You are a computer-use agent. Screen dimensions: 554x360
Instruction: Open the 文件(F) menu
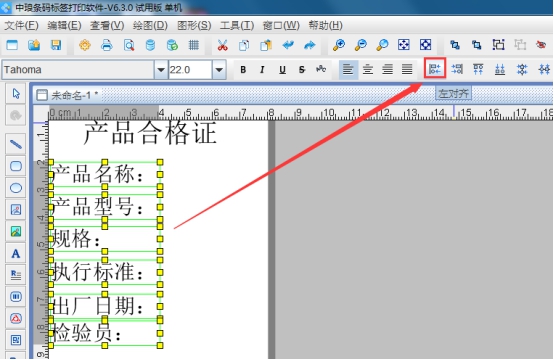pyautogui.click(x=21, y=25)
